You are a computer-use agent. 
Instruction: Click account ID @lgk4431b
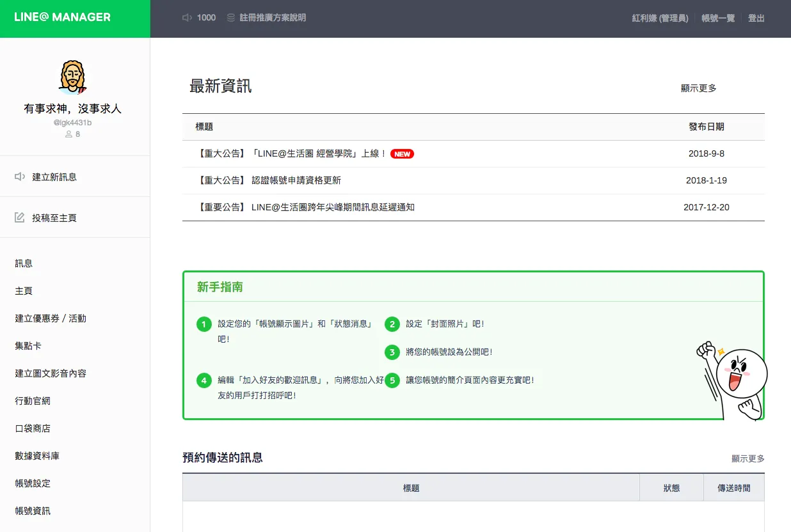72,122
